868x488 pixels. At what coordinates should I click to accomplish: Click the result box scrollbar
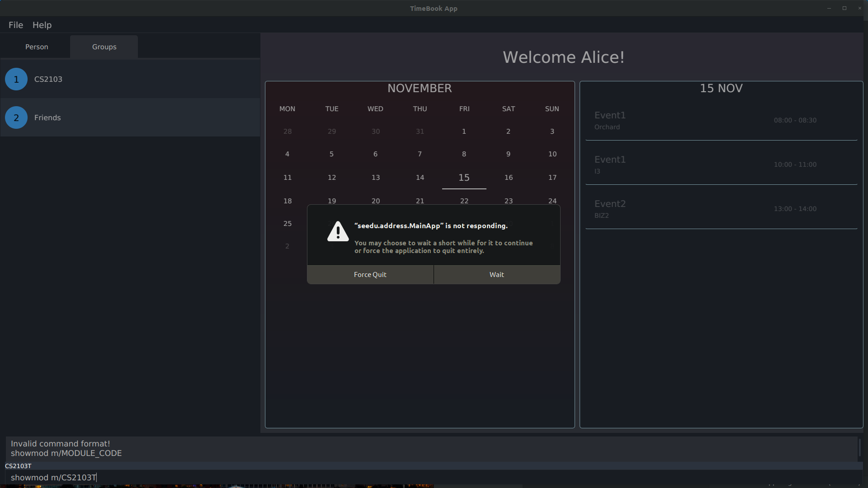pos(859,448)
